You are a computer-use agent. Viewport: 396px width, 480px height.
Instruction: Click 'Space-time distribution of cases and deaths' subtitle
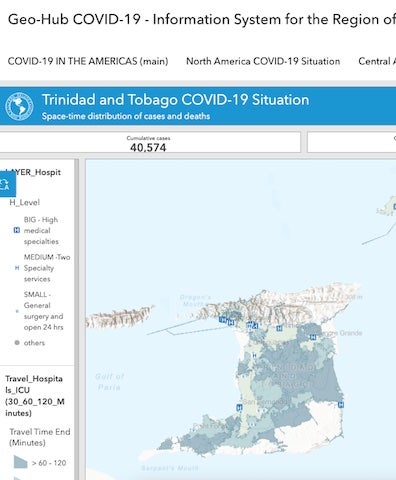126,116
